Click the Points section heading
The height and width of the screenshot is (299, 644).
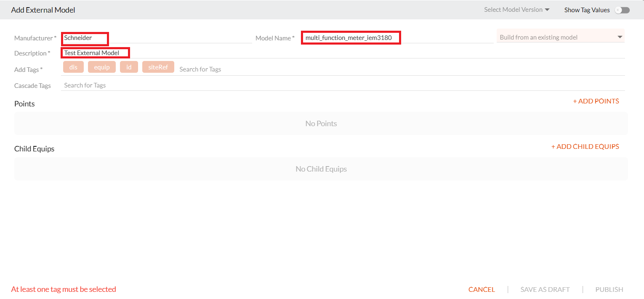click(x=24, y=104)
